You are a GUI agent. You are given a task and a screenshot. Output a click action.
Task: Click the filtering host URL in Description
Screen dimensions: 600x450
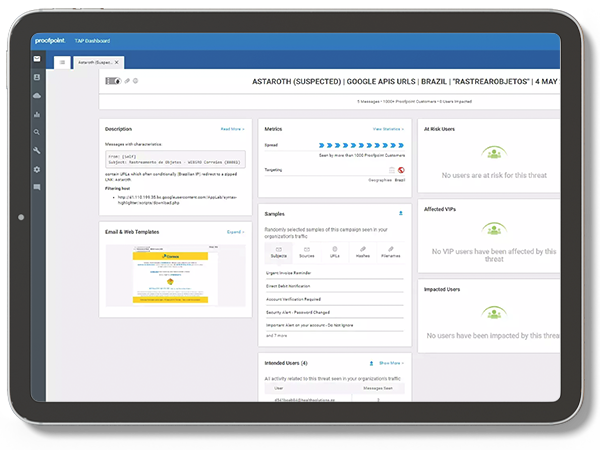pyautogui.click(x=177, y=200)
